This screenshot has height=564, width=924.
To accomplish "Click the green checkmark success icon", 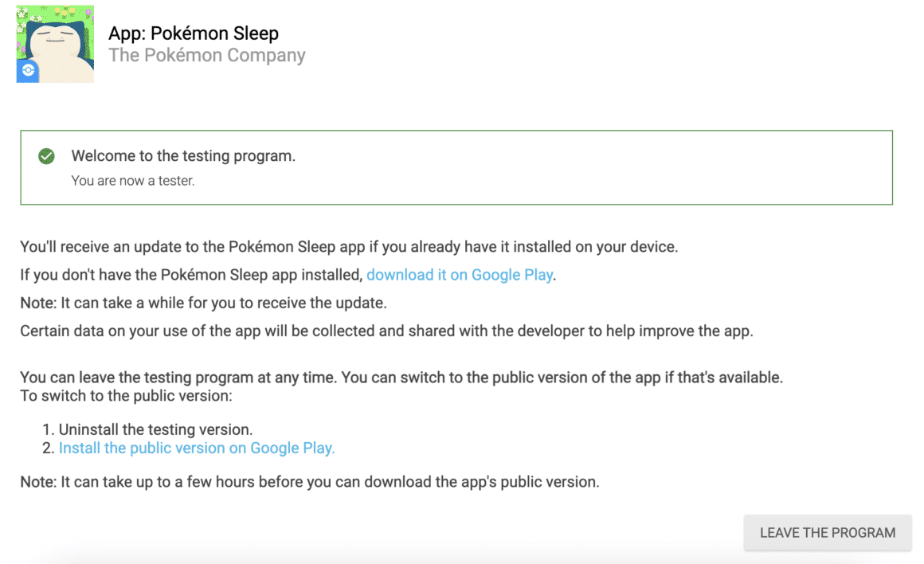I will click(46, 156).
